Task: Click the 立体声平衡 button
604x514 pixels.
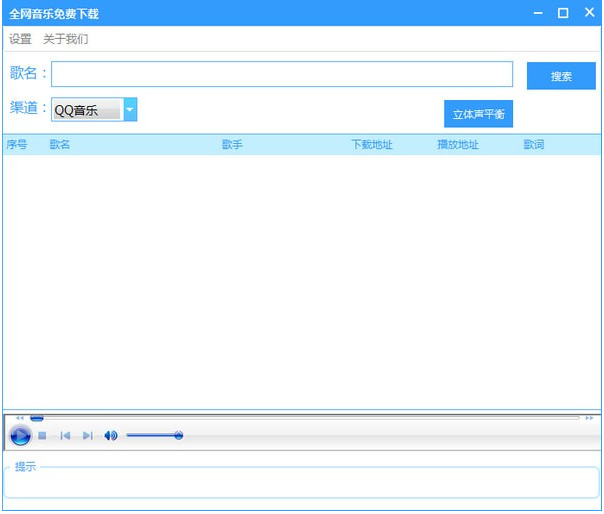Action: (478, 114)
